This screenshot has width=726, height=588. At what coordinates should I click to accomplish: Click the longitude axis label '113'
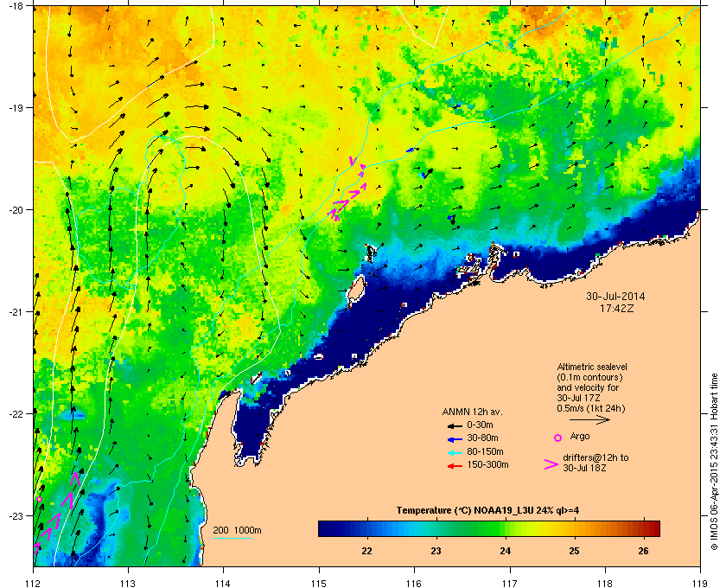pos(128,584)
